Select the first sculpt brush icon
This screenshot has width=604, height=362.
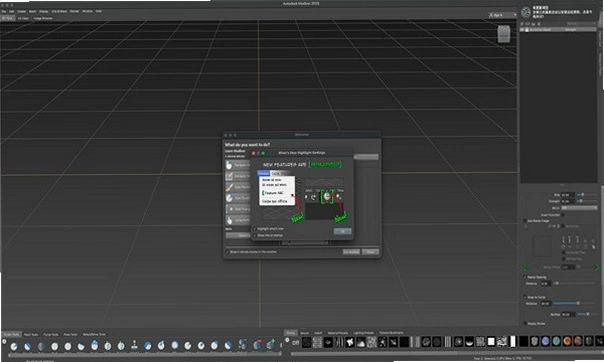coord(14,346)
